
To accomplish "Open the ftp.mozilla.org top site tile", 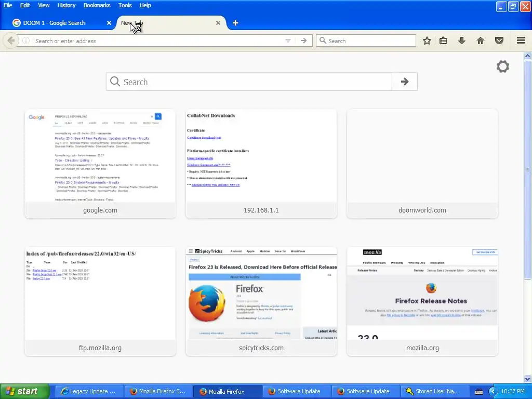I will (x=100, y=301).
